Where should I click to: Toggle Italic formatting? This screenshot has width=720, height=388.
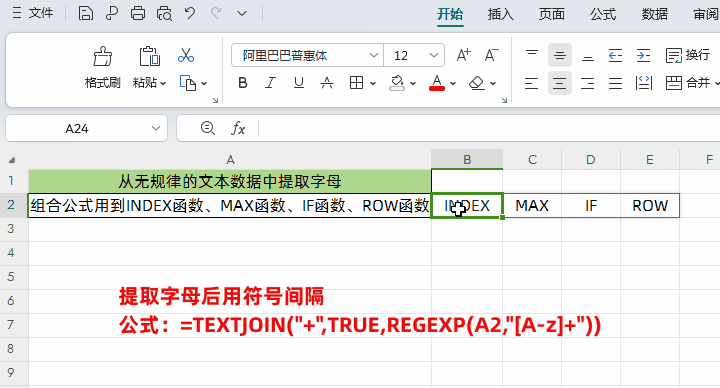pos(270,83)
